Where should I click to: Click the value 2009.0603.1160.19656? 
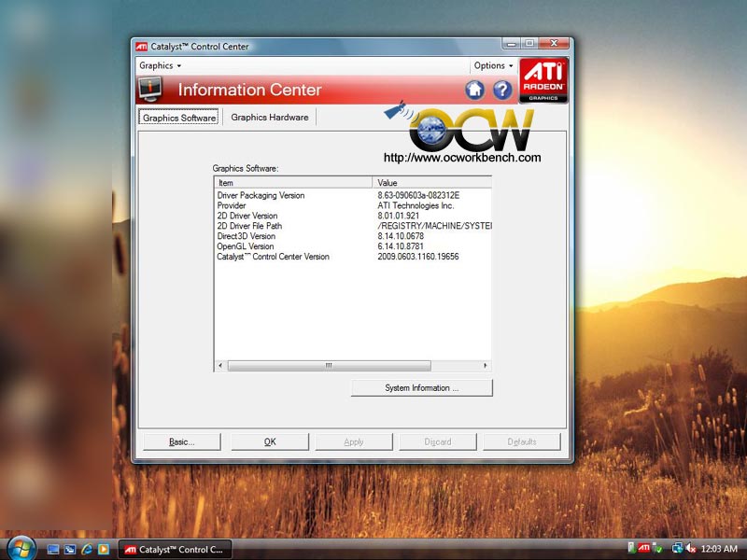[x=417, y=257]
